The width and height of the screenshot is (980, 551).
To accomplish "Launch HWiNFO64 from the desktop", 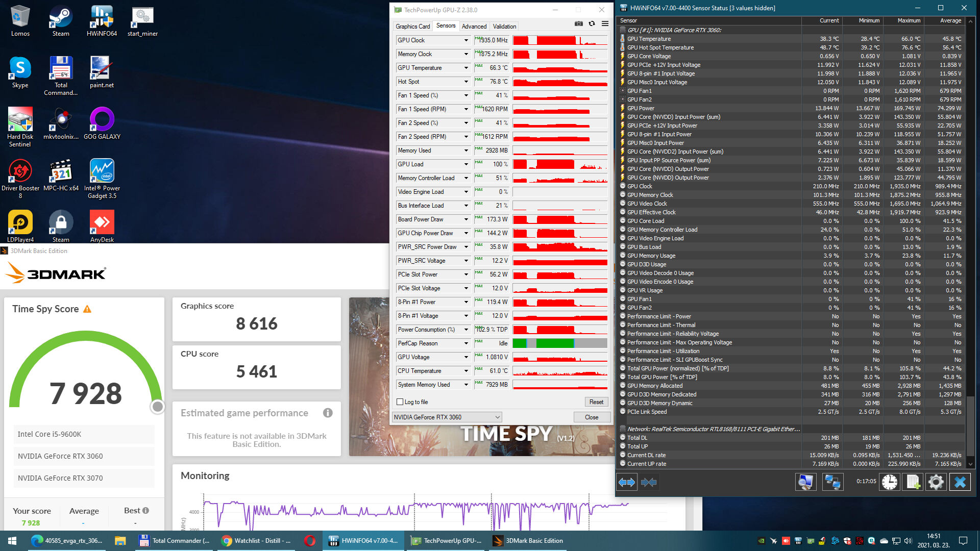I will [102, 21].
